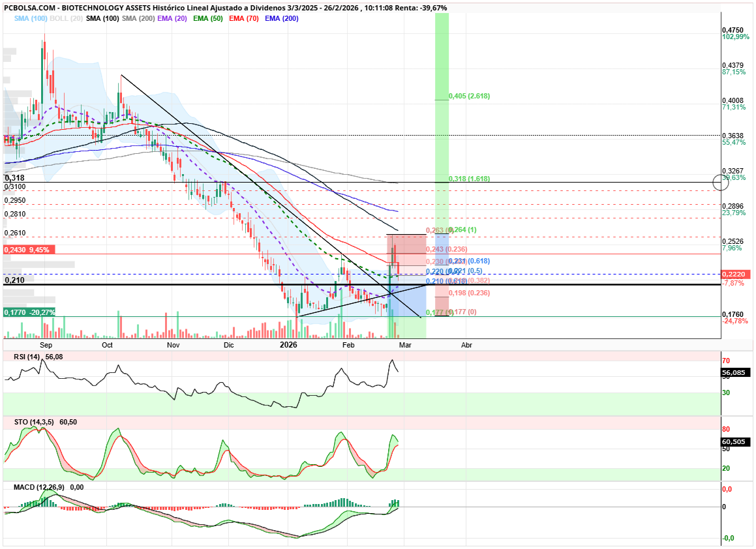Click the 56,085 RSI value badge
Viewport: 756px width, 549px height.
[735, 373]
